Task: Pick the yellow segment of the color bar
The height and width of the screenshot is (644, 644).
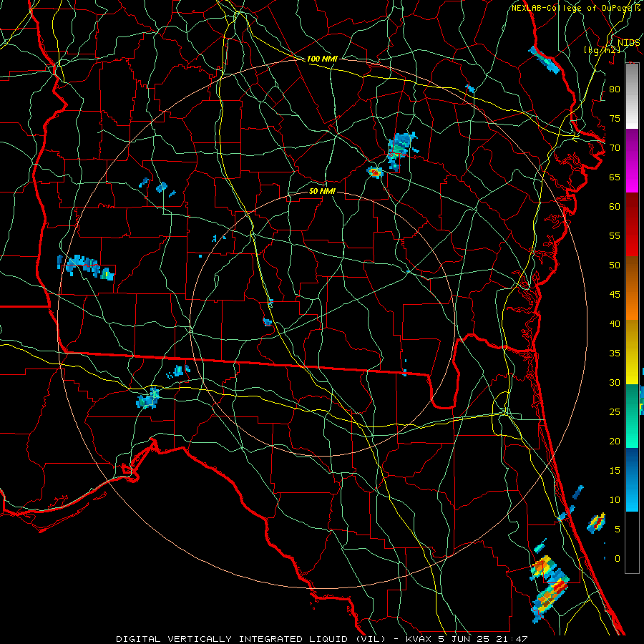Action: (x=632, y=352)
